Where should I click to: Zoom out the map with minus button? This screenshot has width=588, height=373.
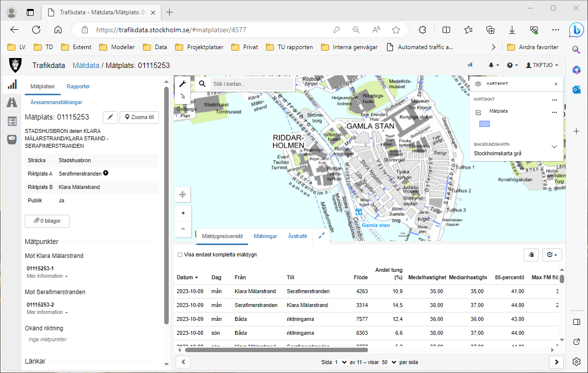(183, 229)
